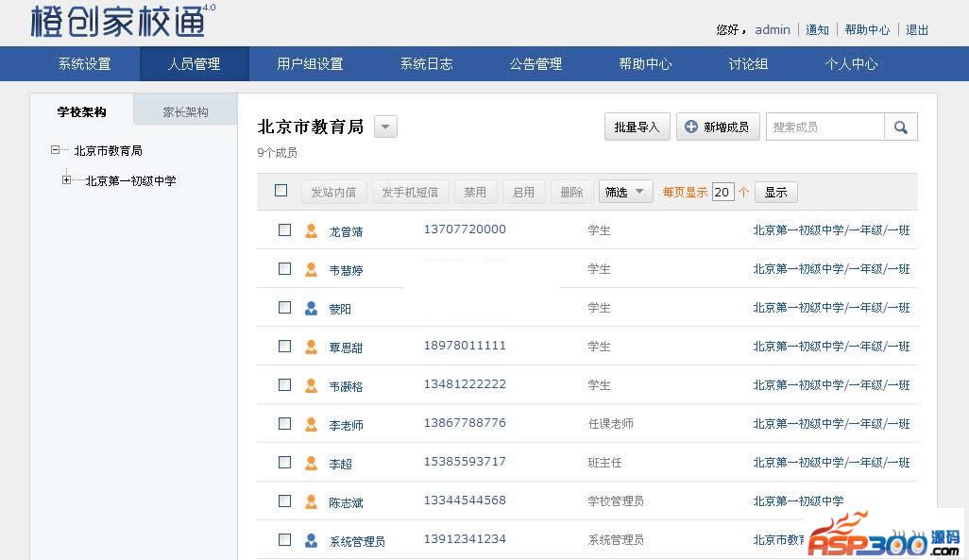
Task: Expand the 北京第一初级中学 tree node
Action: tap(66, 180)
